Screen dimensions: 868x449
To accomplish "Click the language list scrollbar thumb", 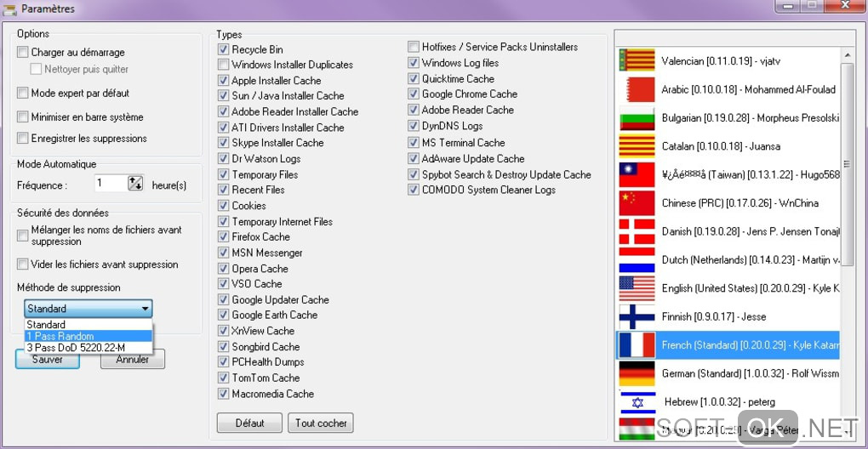I will pos(847,164).
